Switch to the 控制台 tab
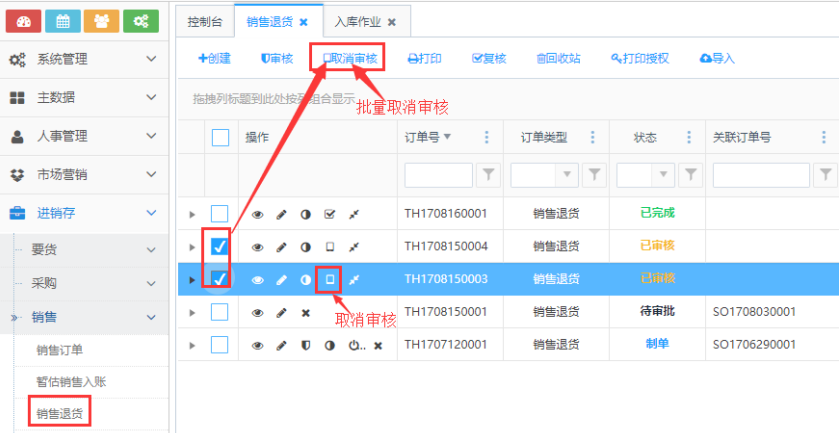 [x=206, y=20]
